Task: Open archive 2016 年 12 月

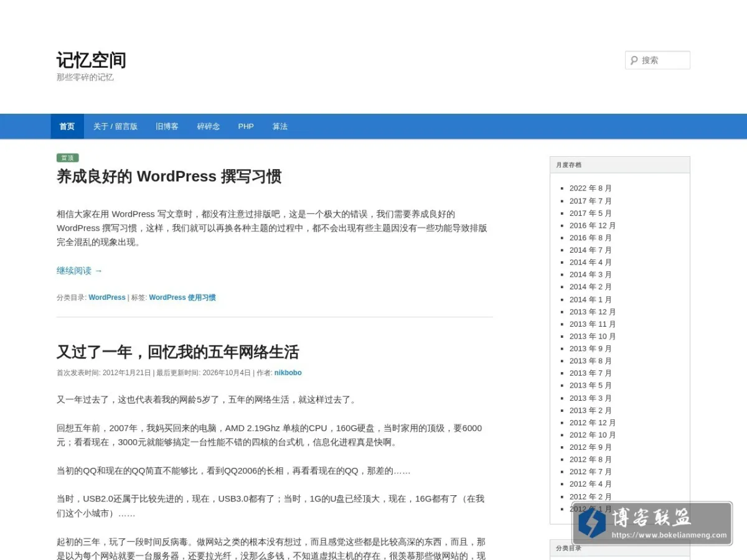Action: pos(593,225)
